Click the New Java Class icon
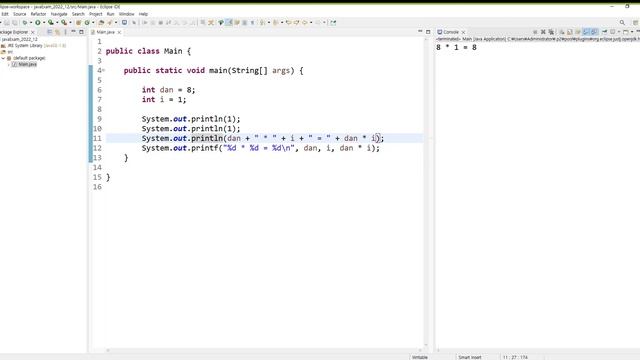 coord(87,22)
